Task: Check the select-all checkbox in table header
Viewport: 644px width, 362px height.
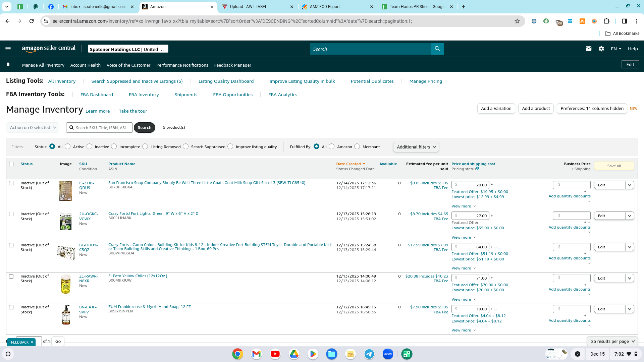Action: point(11,164)
